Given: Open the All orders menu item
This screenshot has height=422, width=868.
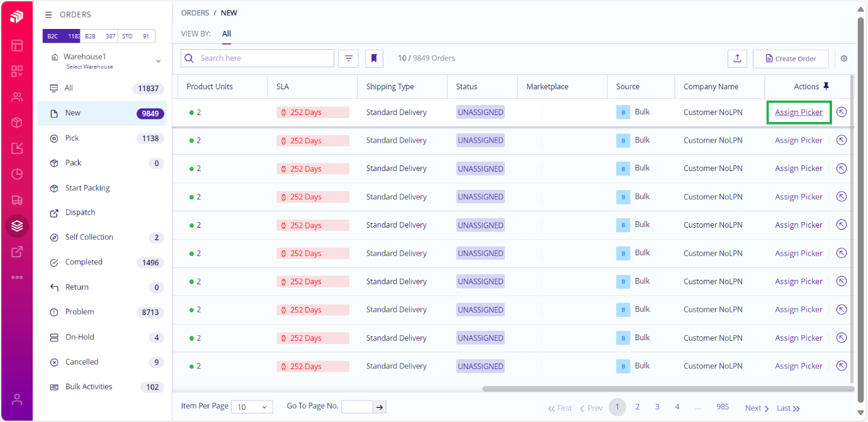Looking at the screenshot, I should [x=103, y=88].
